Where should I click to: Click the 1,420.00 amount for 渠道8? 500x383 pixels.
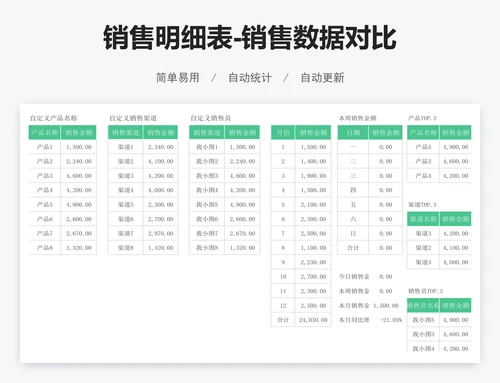(161, 248)
